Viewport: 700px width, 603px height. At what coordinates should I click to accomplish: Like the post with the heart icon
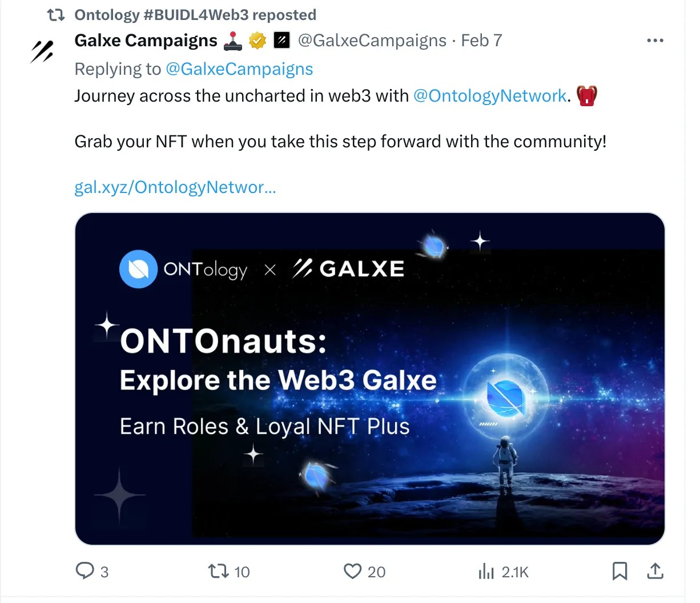[x=353, y=571]
